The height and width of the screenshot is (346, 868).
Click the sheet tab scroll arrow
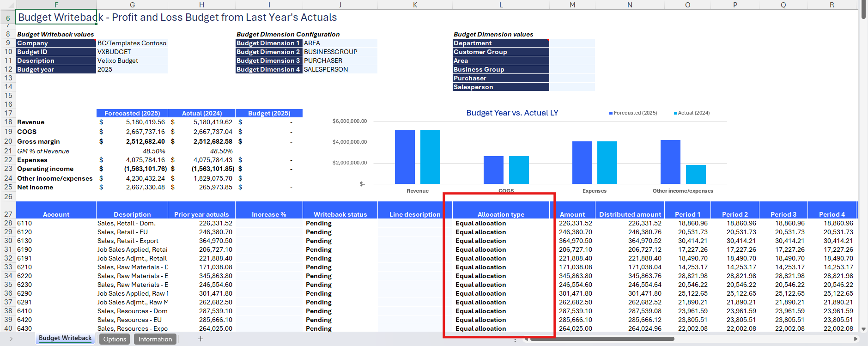click(11, 339)
